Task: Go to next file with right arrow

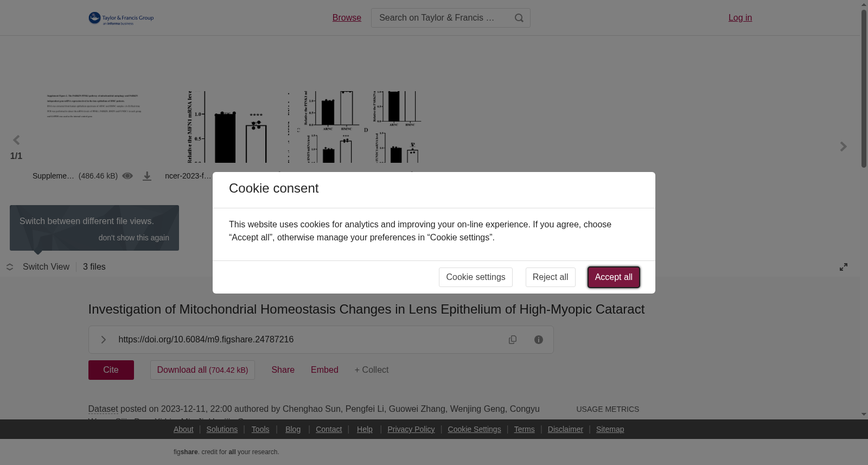Action: 843,146
